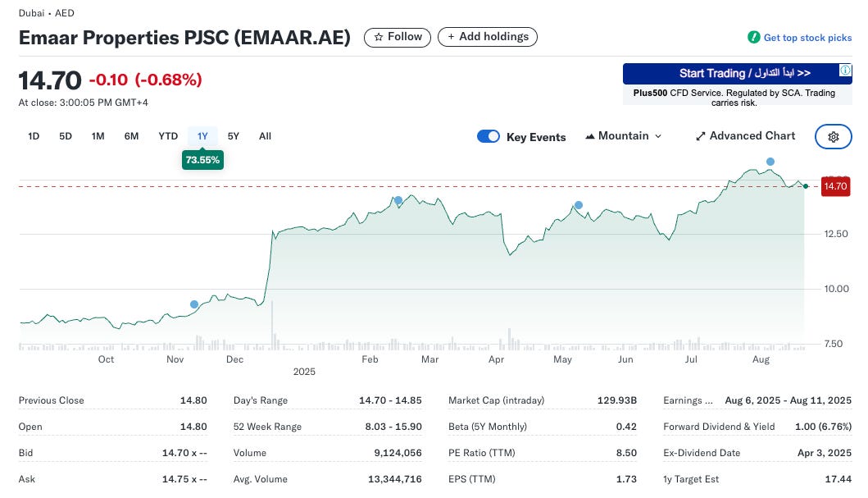Click the Previous Close value 14.80
This screenshot has height=498, width=868.
[x=193, y=400]
